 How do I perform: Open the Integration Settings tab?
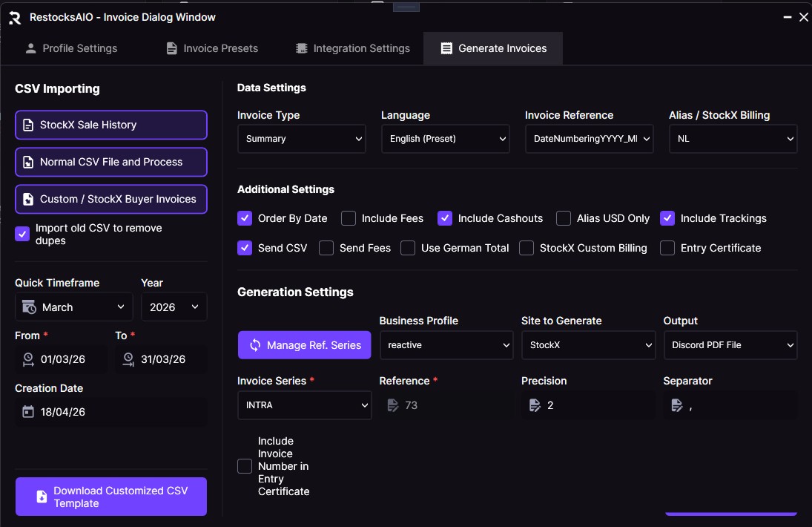pyautogui.click(x=352, y=48)
